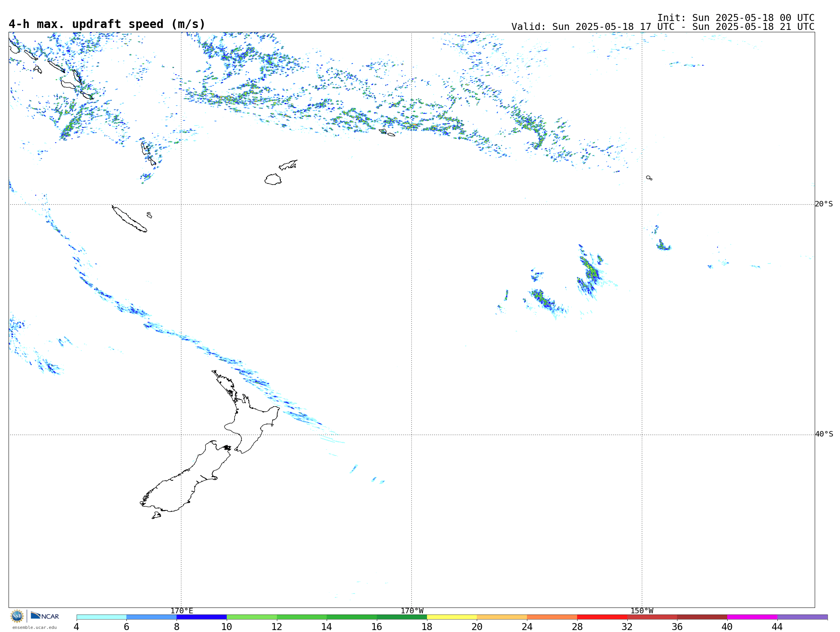Click the bright red 28-32 colorbar swatch

coord(602,617)
